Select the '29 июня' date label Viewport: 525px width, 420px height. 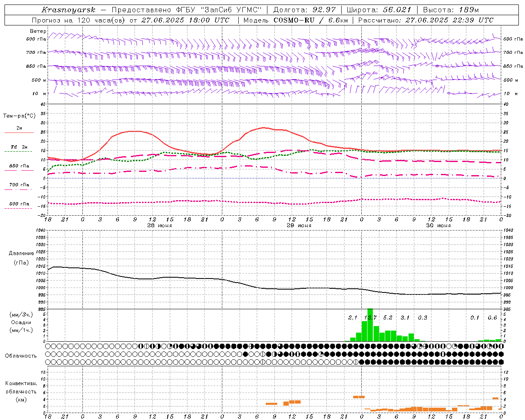coord(299,226)
